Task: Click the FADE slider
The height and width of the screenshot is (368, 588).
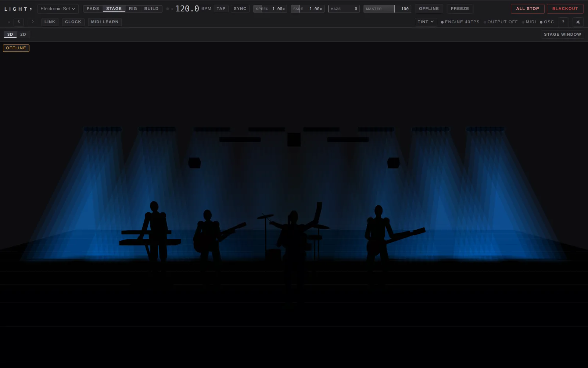Action: point(308,9)
